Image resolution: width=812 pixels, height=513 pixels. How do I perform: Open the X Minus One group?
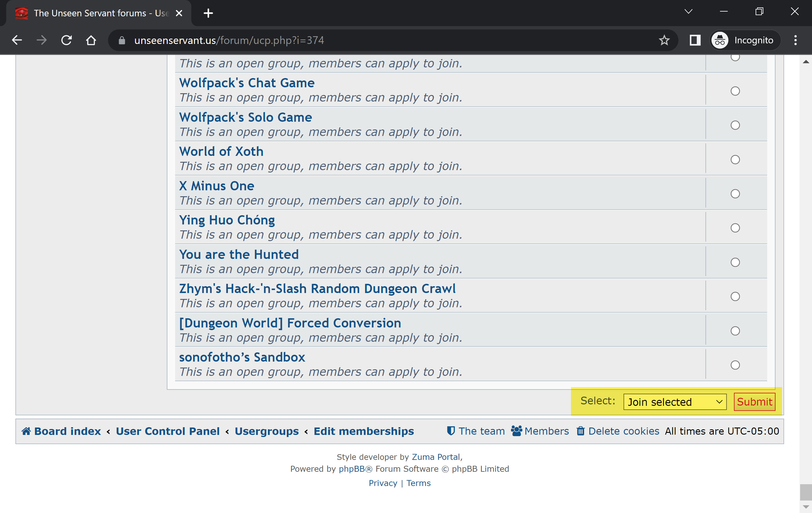click(216, 186)
